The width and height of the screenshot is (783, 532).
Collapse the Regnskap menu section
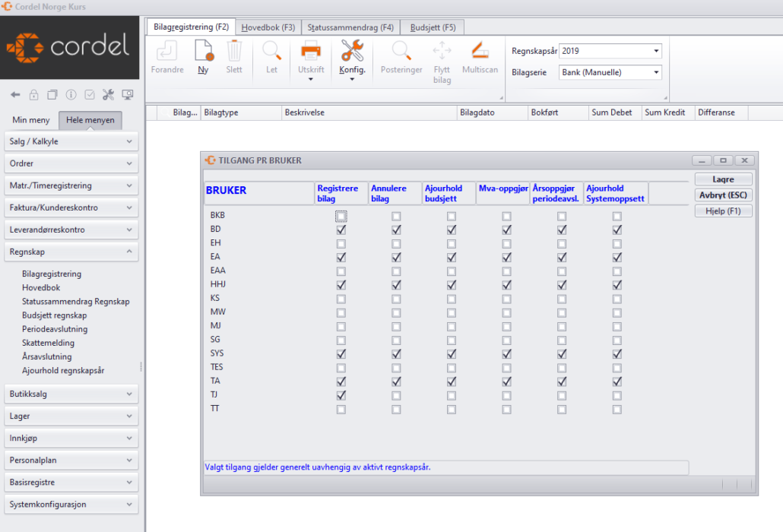tap(71, 252)
